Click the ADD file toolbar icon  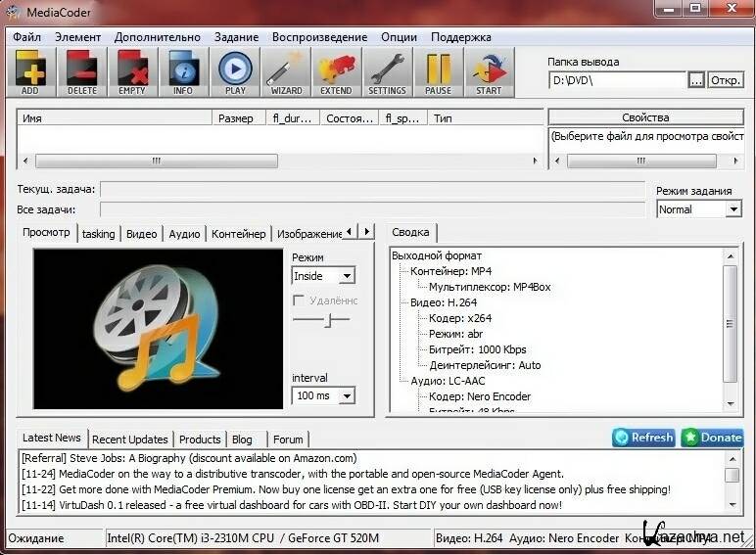[30, 72]
